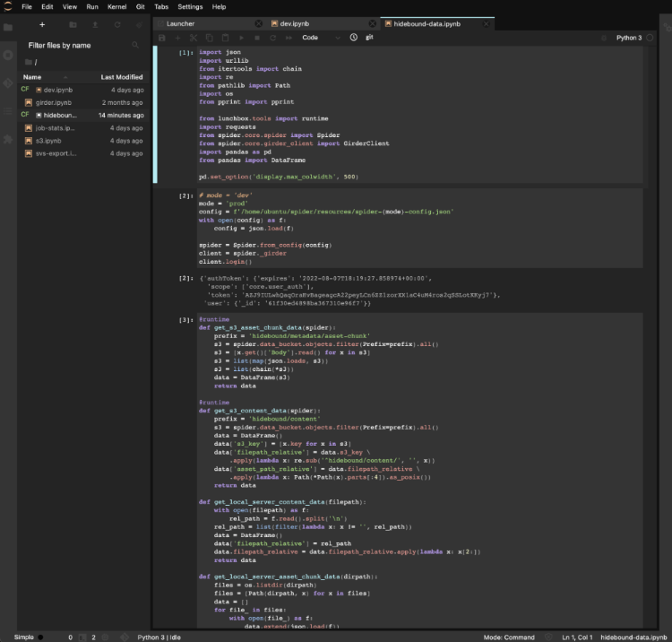Viewport: 672px width, 642px height.
Task: Select the hideboun... notebook file
Action: tap(83, 116)
